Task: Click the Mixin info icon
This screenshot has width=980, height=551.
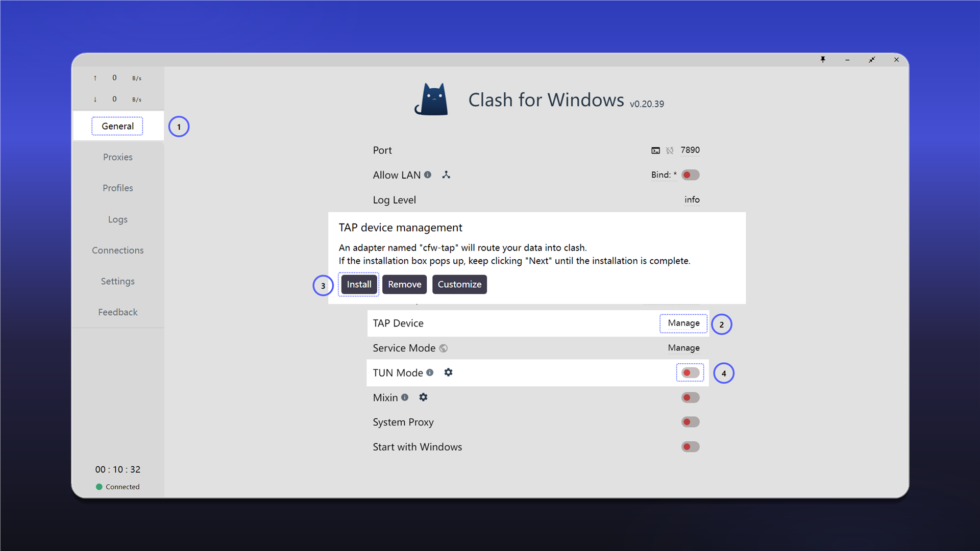Action: [405, 397]
